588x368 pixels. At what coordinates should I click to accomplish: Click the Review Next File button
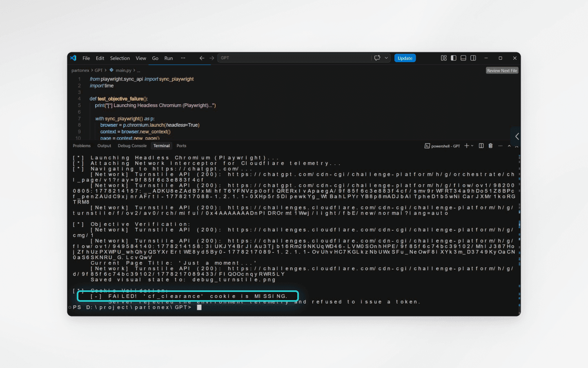click(x=502, y=71)
